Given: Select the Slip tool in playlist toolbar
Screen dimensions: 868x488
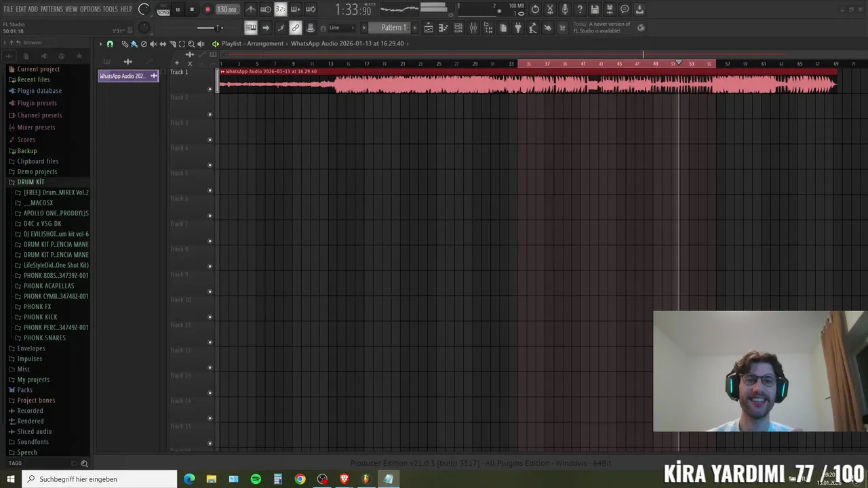Looking at the screenshot, I should point(163,43).
